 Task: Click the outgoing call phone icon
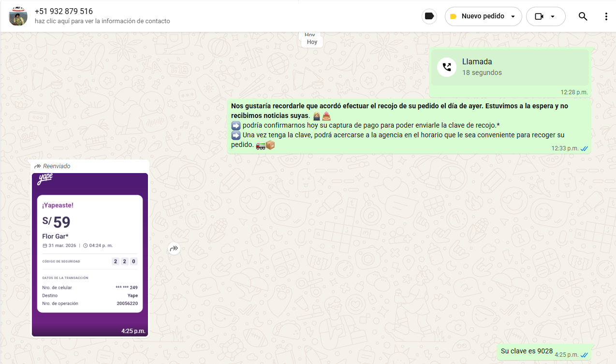(447, 67)
